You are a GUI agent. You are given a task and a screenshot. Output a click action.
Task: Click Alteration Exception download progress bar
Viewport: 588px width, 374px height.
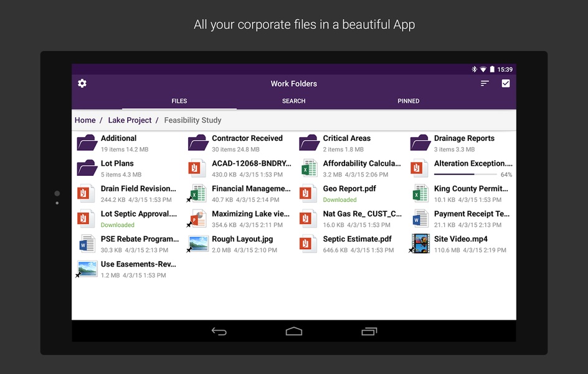[x=465, y=175]
